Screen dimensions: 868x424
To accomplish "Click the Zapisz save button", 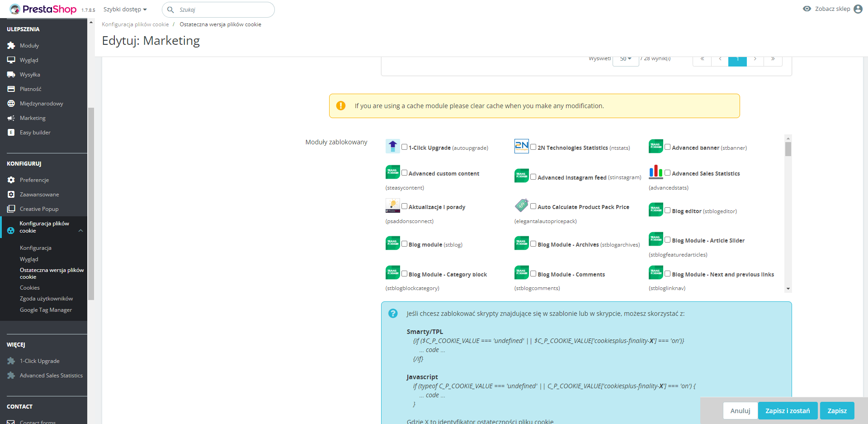I will (x=837, y=411).
